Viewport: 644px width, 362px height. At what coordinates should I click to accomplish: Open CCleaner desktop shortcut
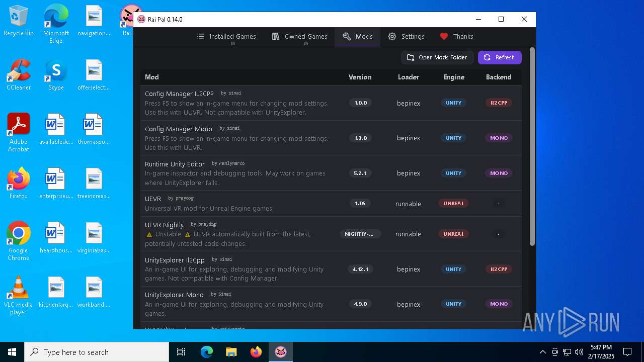coord(19,75)
